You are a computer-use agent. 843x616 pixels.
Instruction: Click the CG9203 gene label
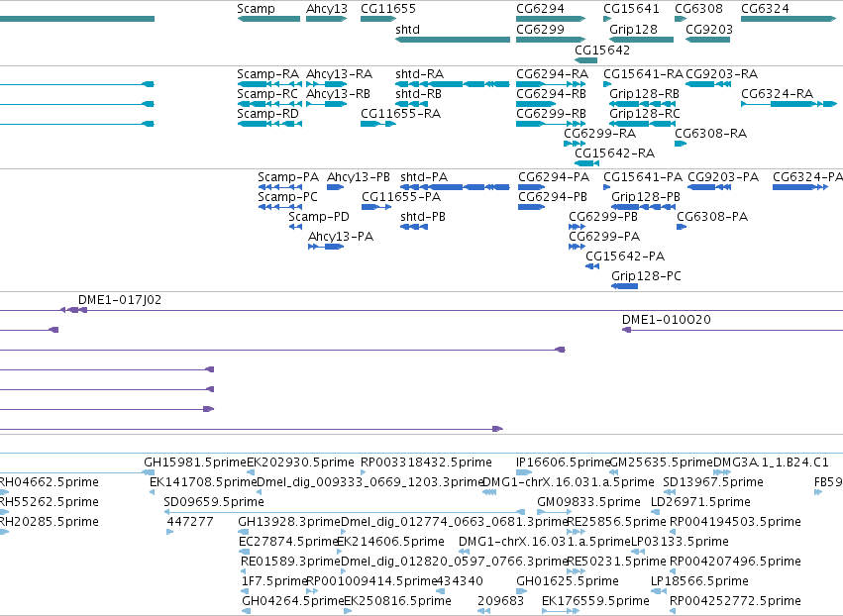[709, 30]
